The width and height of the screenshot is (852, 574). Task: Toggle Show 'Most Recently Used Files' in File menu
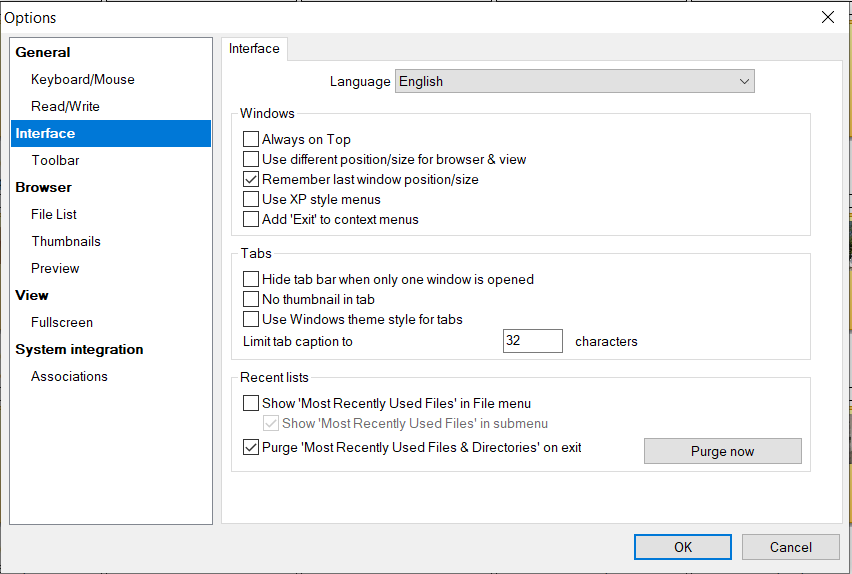[251, 404]
